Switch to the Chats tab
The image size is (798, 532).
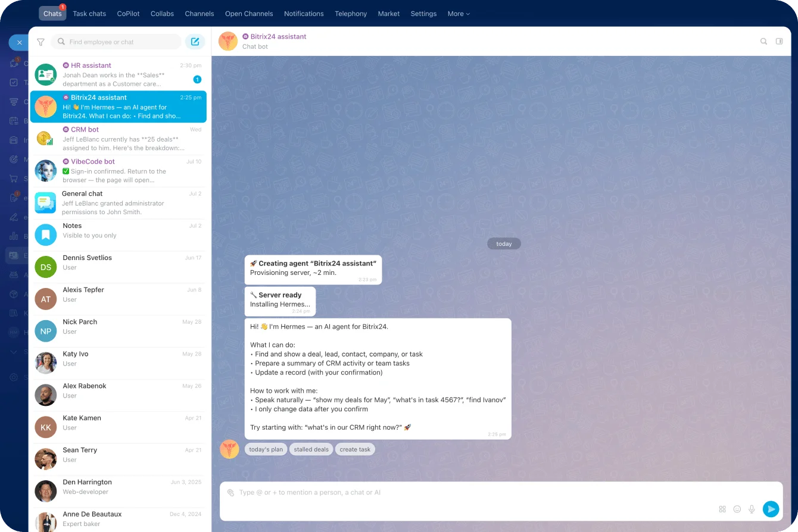[x=52, y=14]
